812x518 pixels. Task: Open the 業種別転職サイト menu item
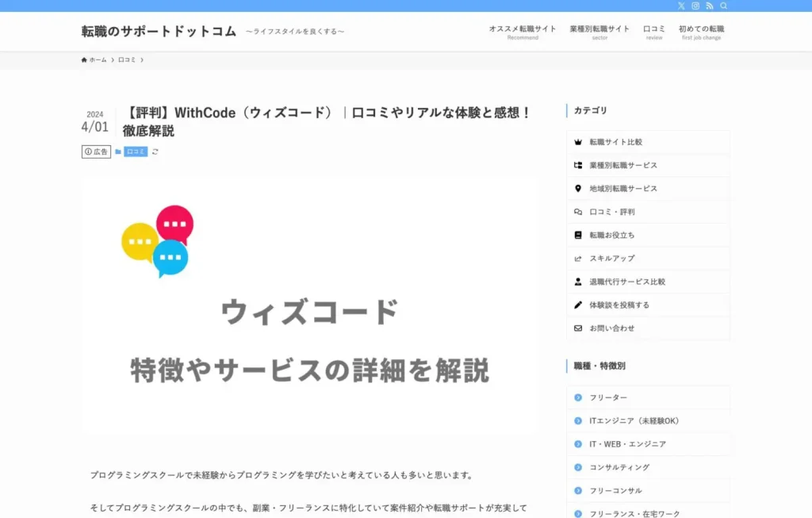(599, 32)
